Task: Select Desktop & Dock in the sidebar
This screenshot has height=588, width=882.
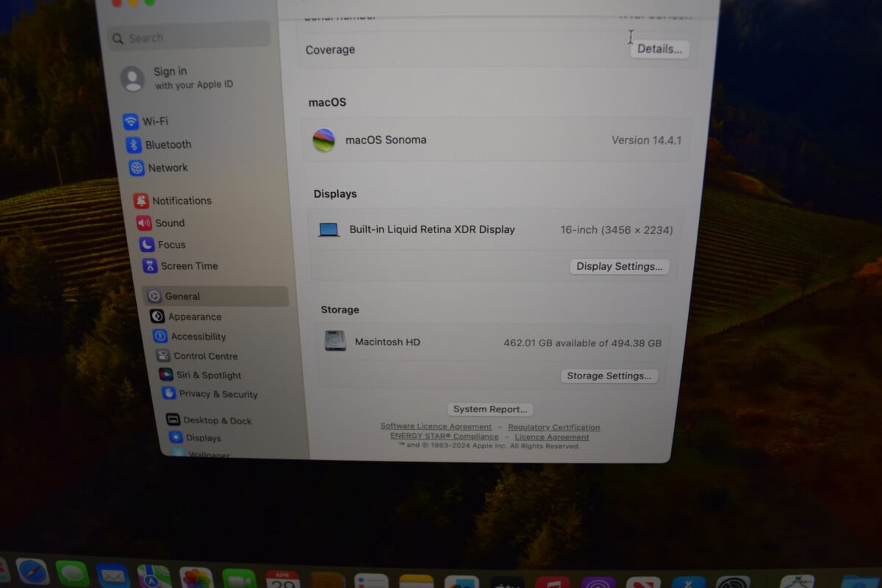Action: (209, 420)
